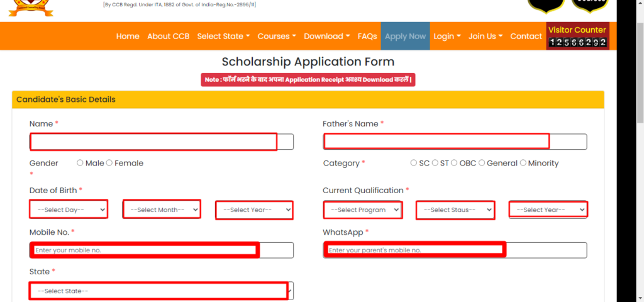Click the CCB logo at top left

(31, 8)
